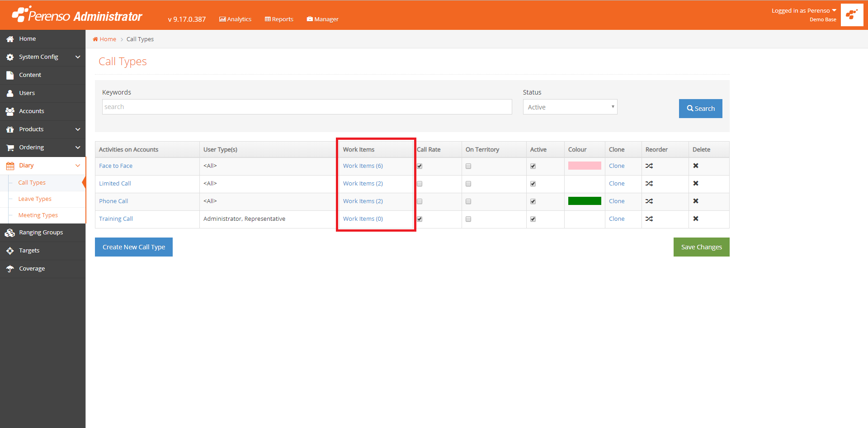Open the Phone Call link

tap(113, 201)
